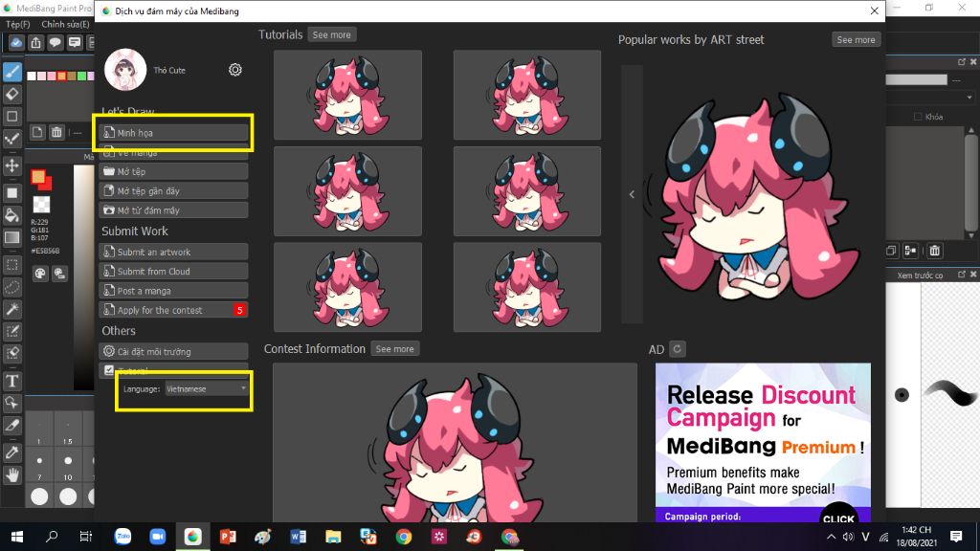Pick the green swatch in palette

82,77
